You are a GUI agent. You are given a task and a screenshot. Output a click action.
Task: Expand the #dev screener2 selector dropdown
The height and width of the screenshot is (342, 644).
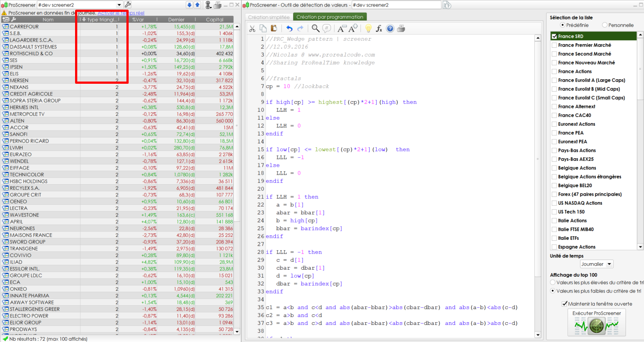click(x=119, y=5)
